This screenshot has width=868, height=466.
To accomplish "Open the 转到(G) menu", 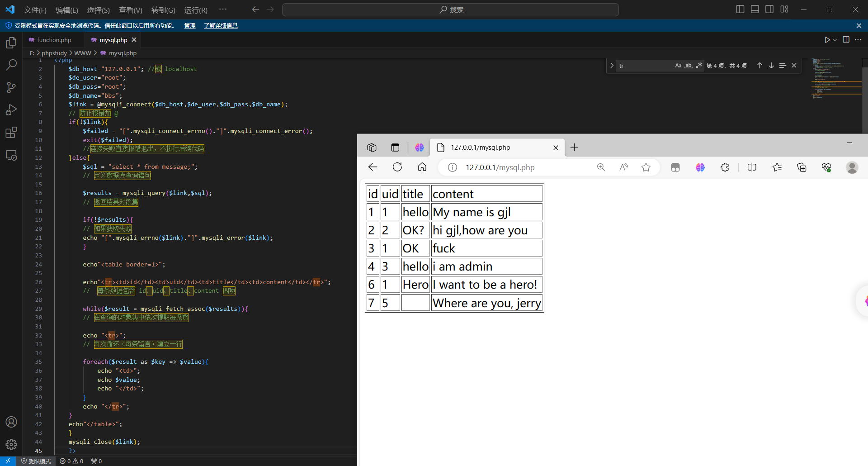I will [163, 10].
